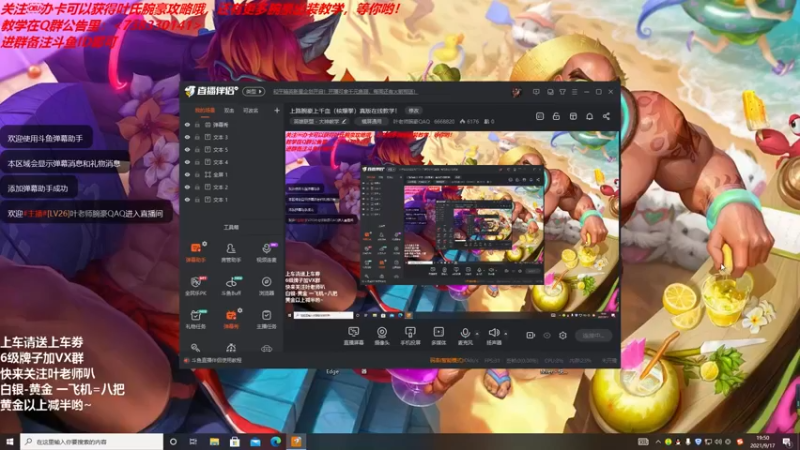Hide the 弹幕秀 source layer
The height and width of the screenshot is (450, 800).
point(187,124)
